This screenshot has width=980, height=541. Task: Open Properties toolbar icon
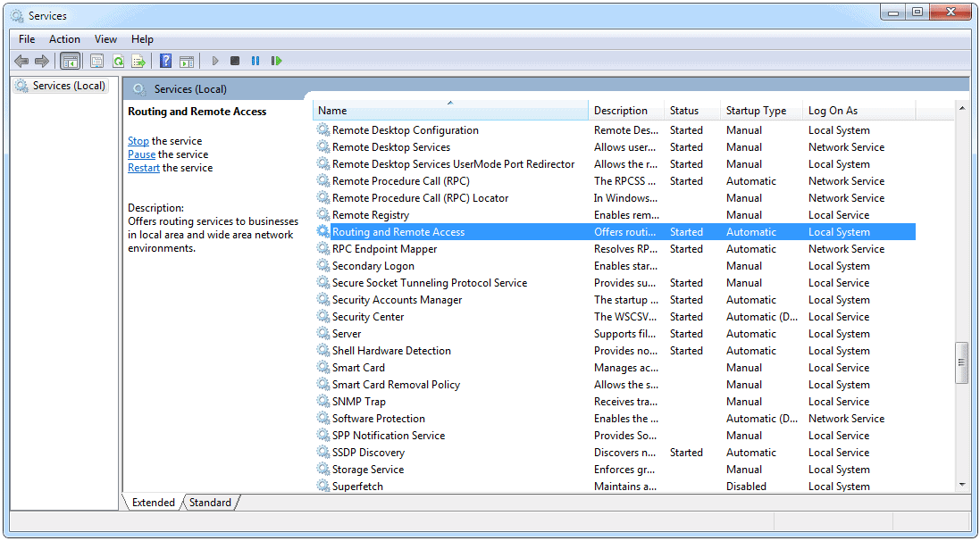(x=96, y=61)
